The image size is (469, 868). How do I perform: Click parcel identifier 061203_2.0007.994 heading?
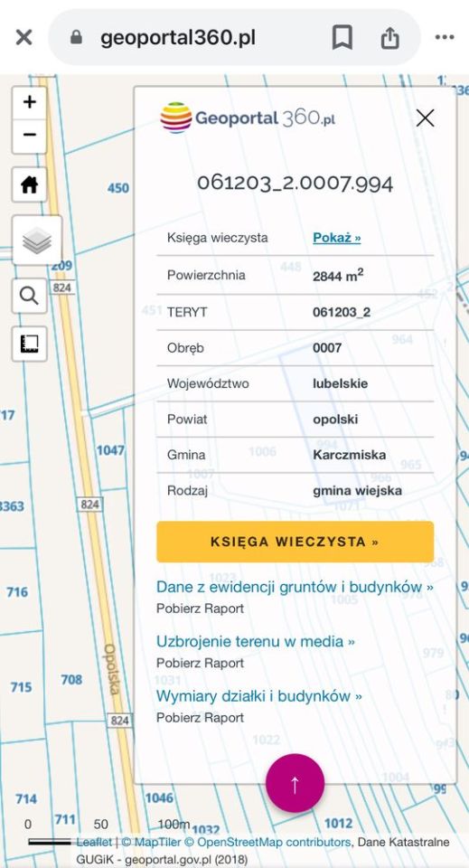pos(295,184)
